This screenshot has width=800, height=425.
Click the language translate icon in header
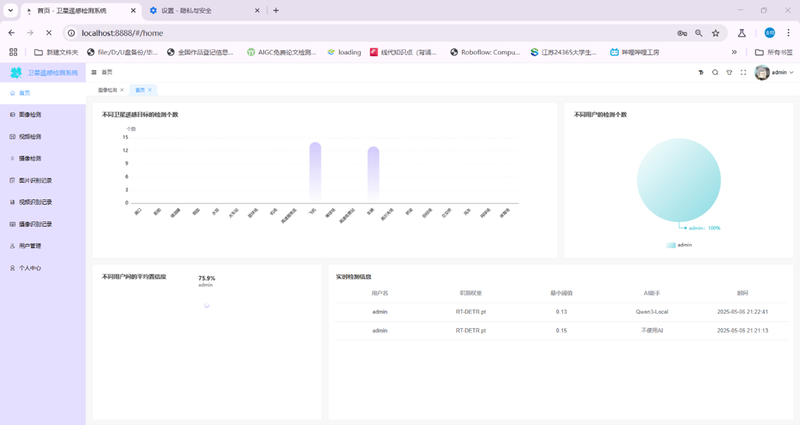coord(701,73)
